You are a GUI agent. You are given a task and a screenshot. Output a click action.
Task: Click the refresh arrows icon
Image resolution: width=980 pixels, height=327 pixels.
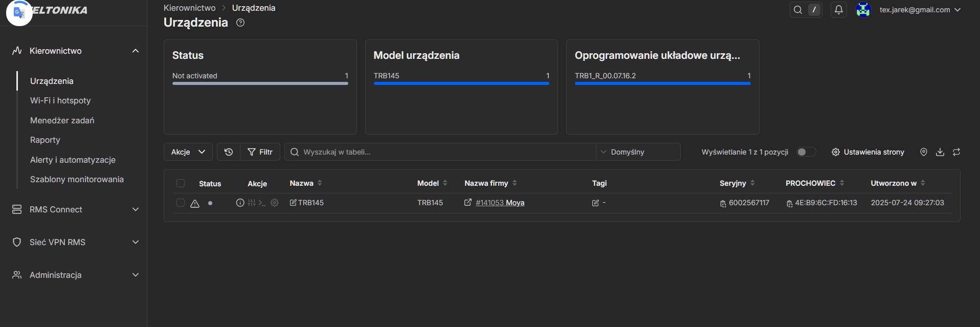[x=956, y=152]
